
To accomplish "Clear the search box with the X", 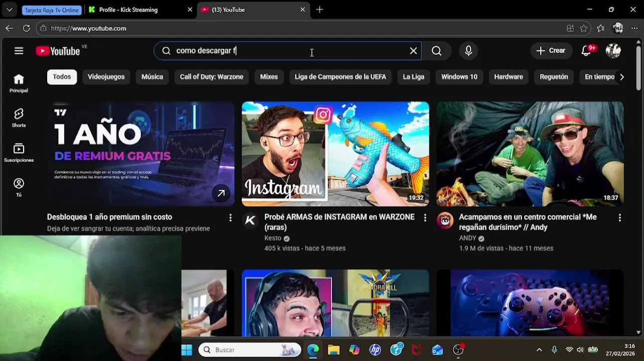I will click(x=413, y=51).
